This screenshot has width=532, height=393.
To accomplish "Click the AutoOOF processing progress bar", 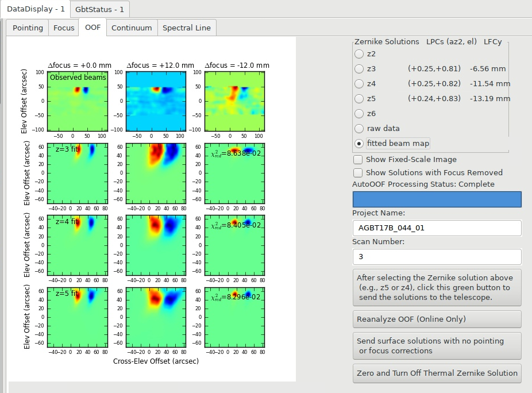I will (x=437, y=199).
